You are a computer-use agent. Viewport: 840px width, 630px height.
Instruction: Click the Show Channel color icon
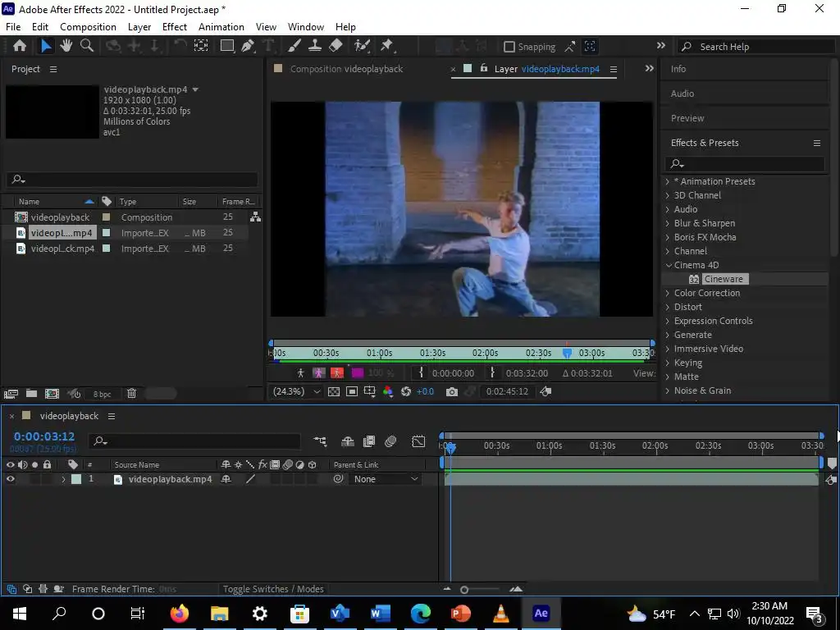point(388,391)
